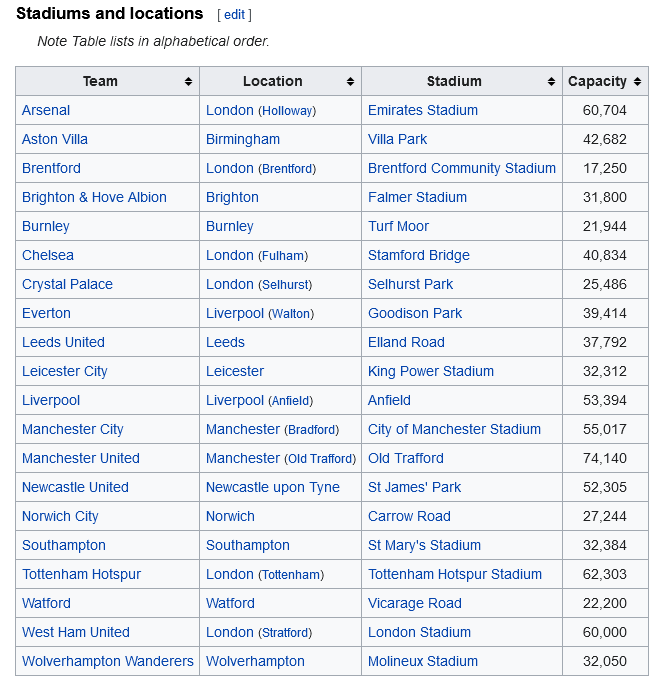Screen dimensions: 661x691
Task: Select the capacity value 60,704
Action: [x=605, y=110]
